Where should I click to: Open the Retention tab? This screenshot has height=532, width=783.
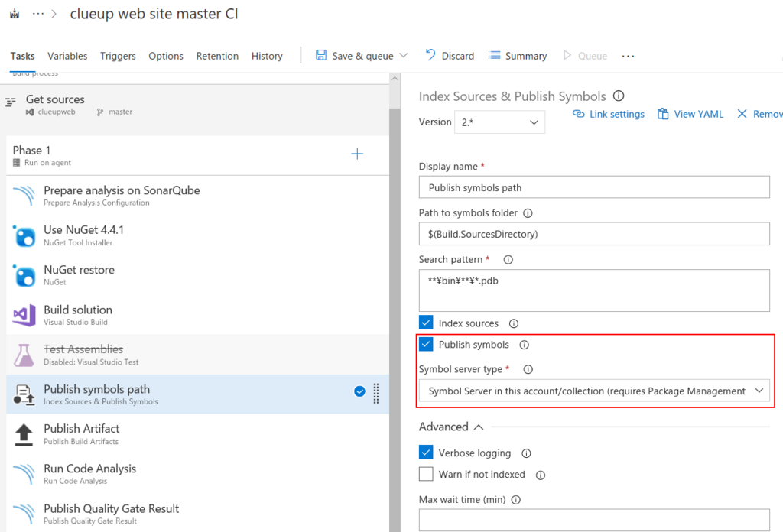(x=217, y=56)
